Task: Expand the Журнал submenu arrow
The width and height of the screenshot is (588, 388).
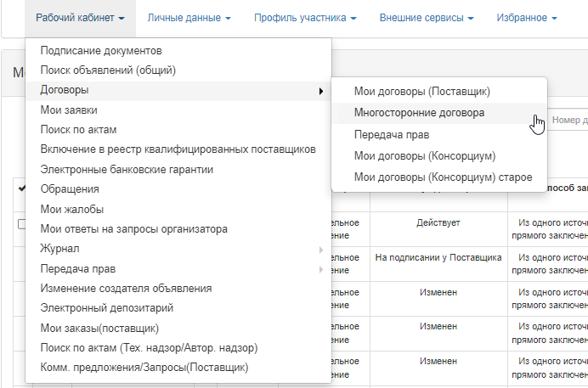Action: [320, 250]
